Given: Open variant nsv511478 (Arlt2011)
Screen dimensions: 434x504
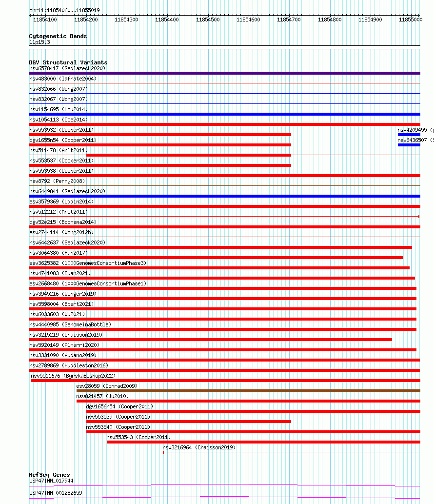Looking at the screenshot, I should [x=59, y=150].
